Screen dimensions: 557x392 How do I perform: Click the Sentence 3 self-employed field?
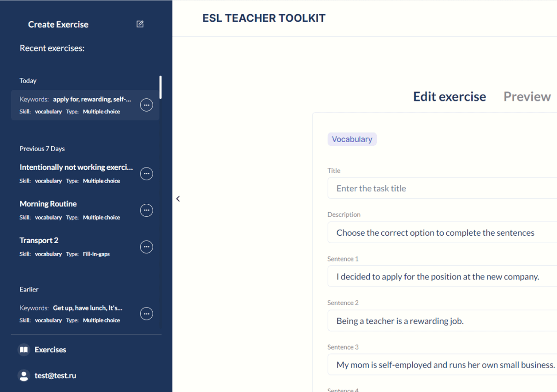443,365
